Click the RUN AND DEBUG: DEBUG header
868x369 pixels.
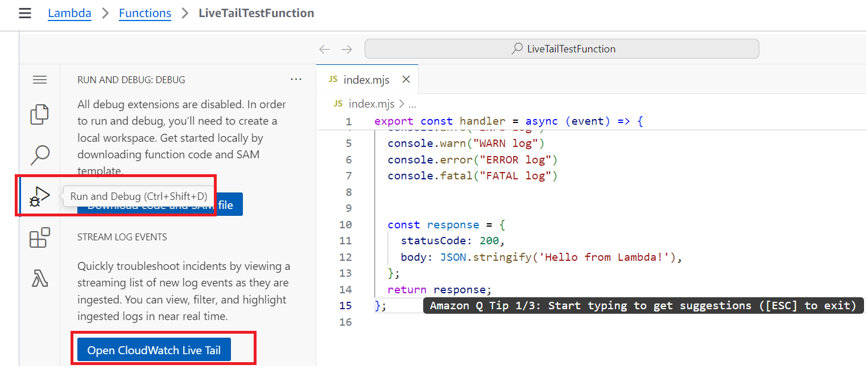(131, 80)
